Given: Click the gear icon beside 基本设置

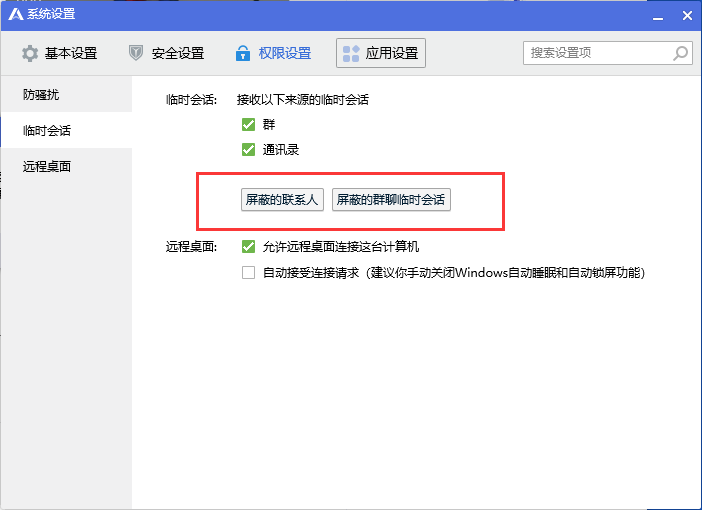Looking at the screenshot, I should coord(30,53).
